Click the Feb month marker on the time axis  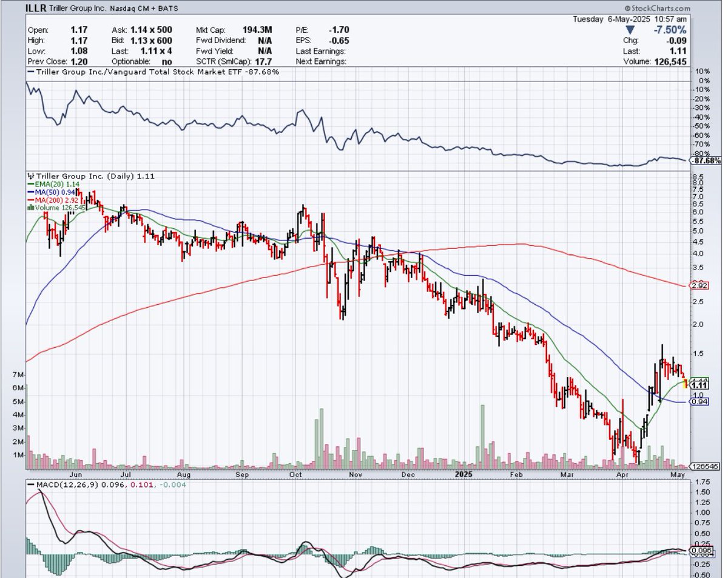(517, 475)
